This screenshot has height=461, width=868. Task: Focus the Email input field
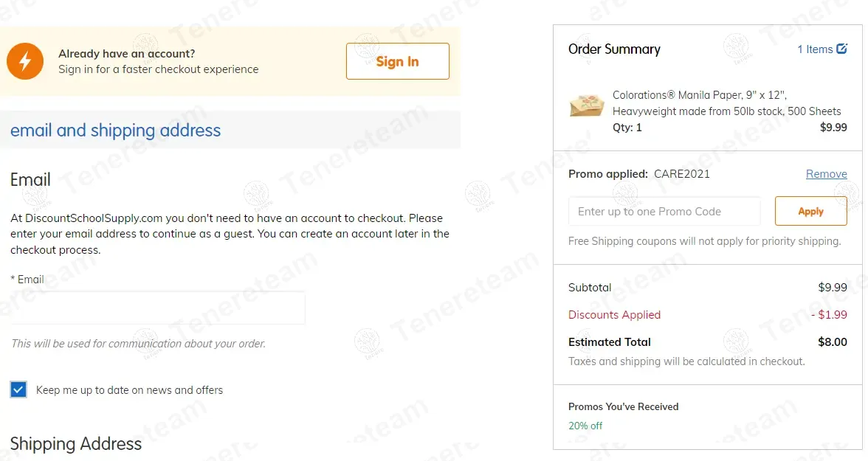click(158, 308)
